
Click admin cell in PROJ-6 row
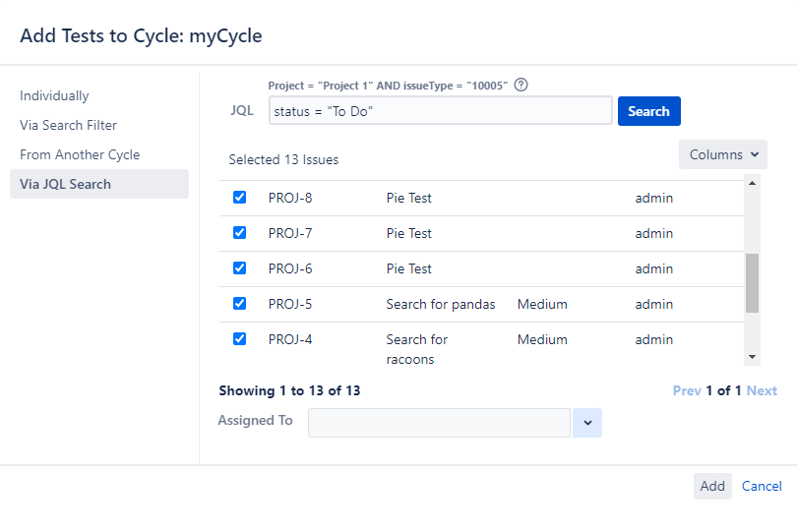[x=654, y=268]
